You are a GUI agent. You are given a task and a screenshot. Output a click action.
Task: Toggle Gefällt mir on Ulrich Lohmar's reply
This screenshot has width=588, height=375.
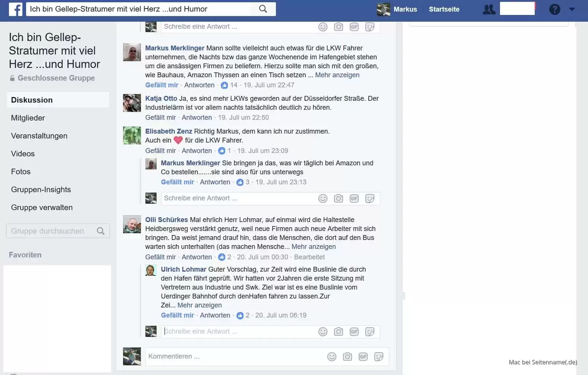click(177, 315)
